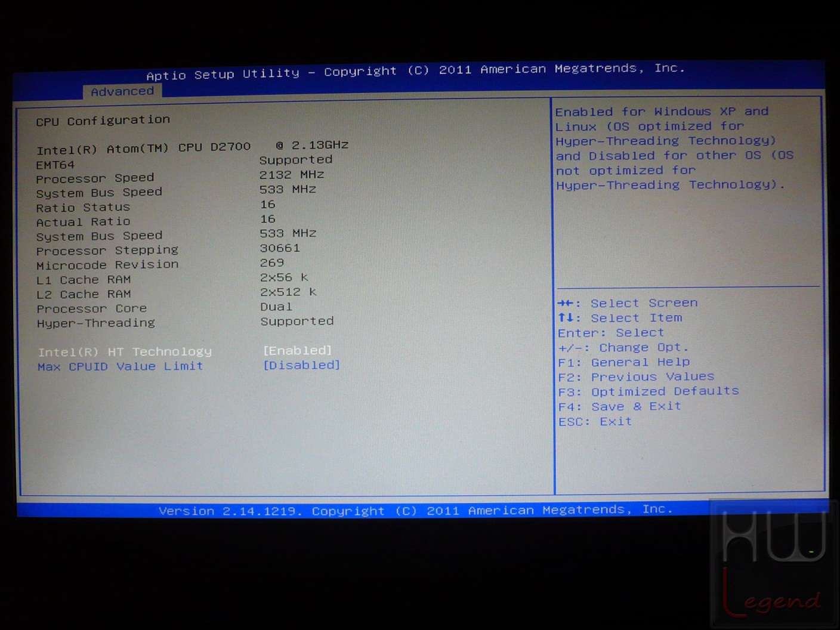The image size is (840, 630).
Task: Click the Actual Ratio label
Action: click(83, 222)
